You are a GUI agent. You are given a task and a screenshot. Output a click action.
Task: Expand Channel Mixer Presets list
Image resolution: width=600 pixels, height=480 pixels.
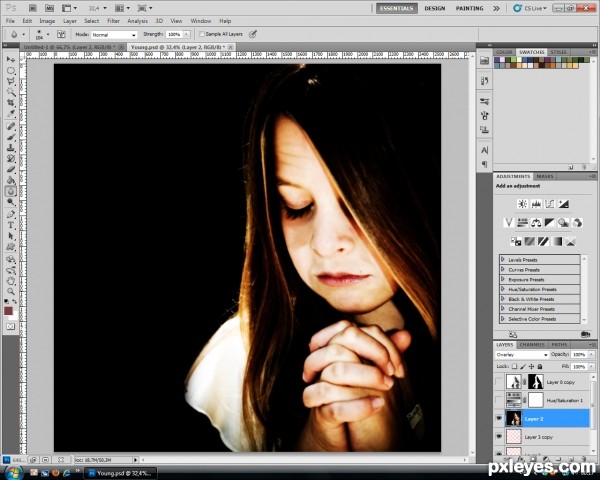coord(502,309)
